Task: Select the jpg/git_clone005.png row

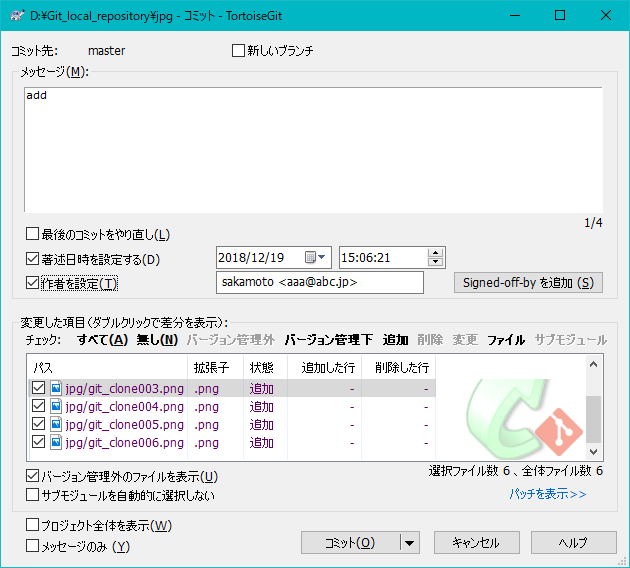Action: pyautogui.click(x=232, y=424)
